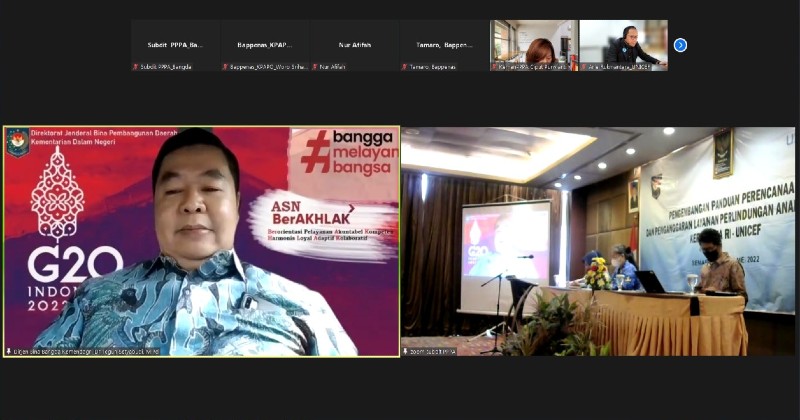Show next participants with the blue arrow
Image resolution: width=800 pixels, height=420 pixels.
[680, 45]
